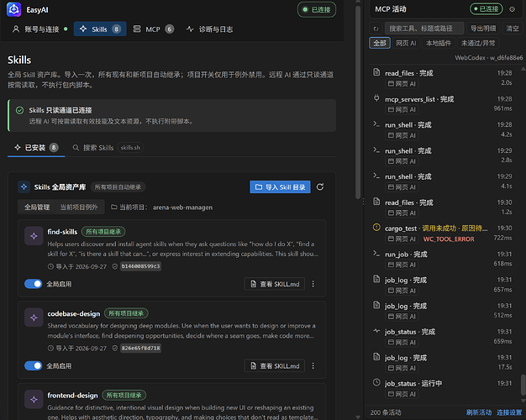Click the 所有项目继承 tag on frontend-design
The width and height of the screenshot is (526, 420).
[x=124, y=396]
